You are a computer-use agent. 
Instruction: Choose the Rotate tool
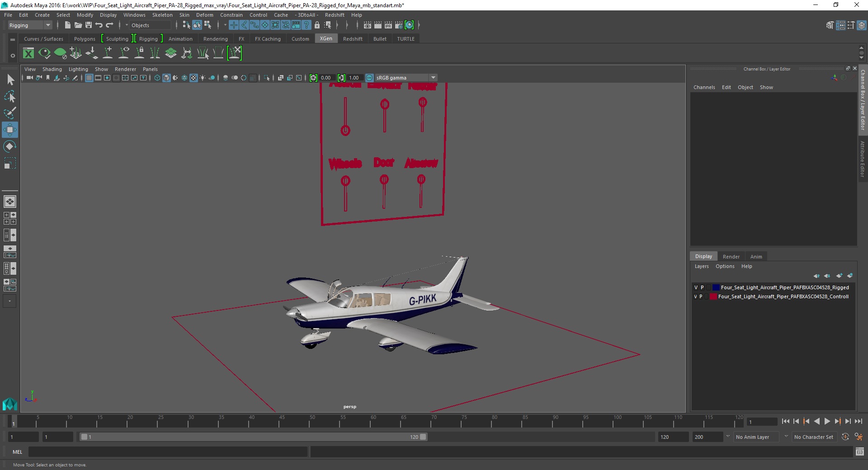click(10, 146)
